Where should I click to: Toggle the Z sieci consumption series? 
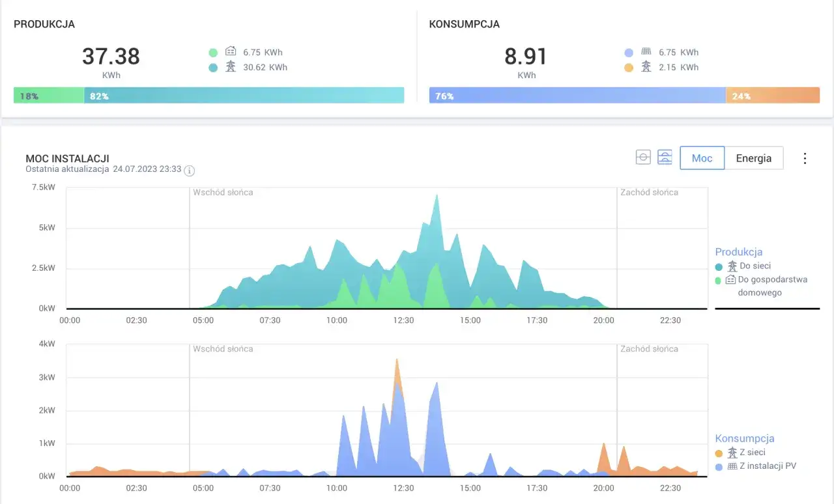point(752,452)
